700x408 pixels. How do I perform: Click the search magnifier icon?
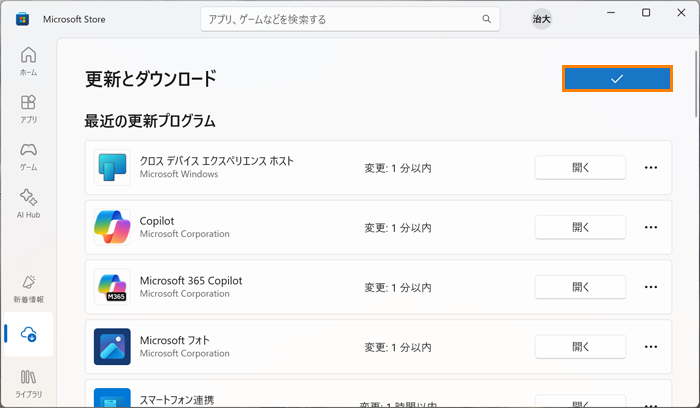pos(486,19)
